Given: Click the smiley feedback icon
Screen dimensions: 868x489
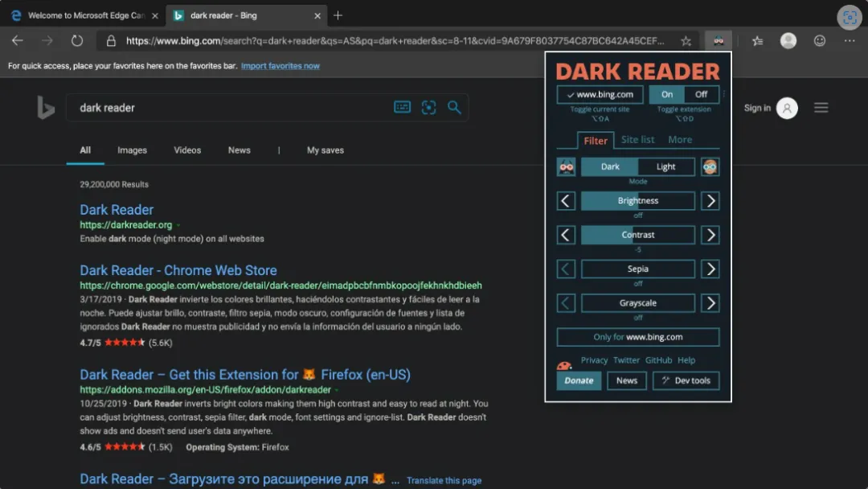Looking at the screenshot, I should pos(820,40).
